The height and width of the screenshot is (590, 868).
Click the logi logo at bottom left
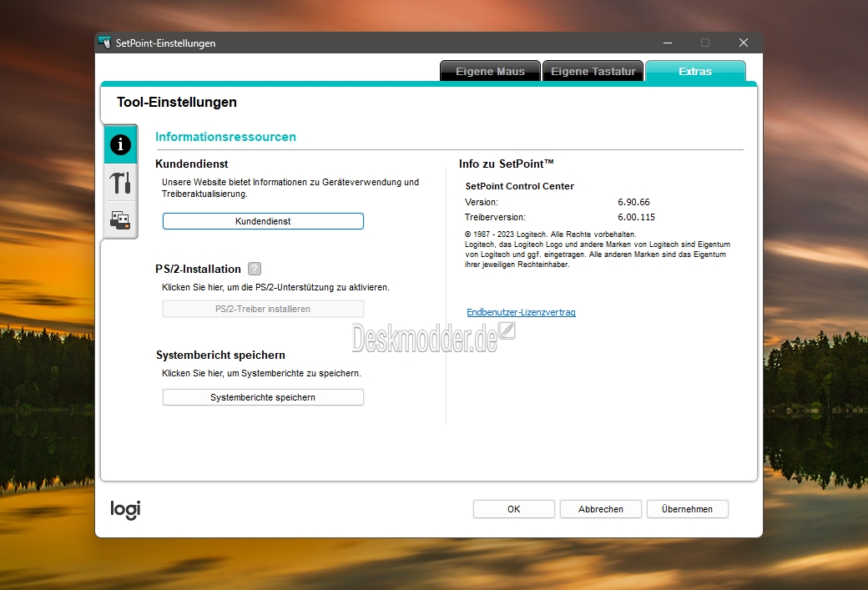(126, 509)
